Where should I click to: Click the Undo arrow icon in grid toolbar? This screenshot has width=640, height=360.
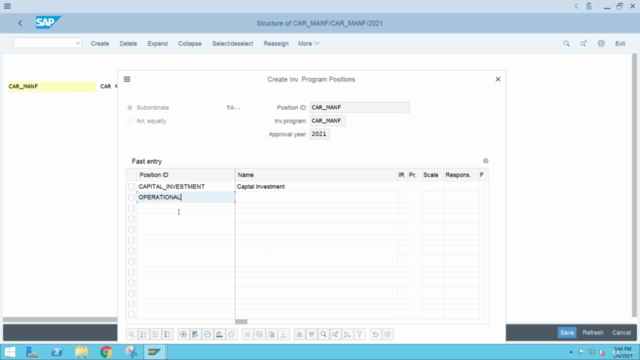(x=375, y=334)
